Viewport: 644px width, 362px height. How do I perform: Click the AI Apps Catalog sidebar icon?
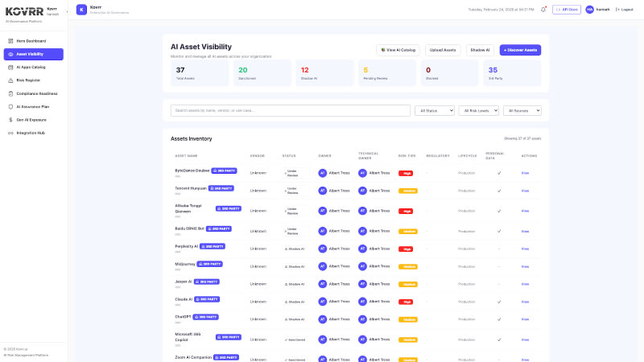10,68
